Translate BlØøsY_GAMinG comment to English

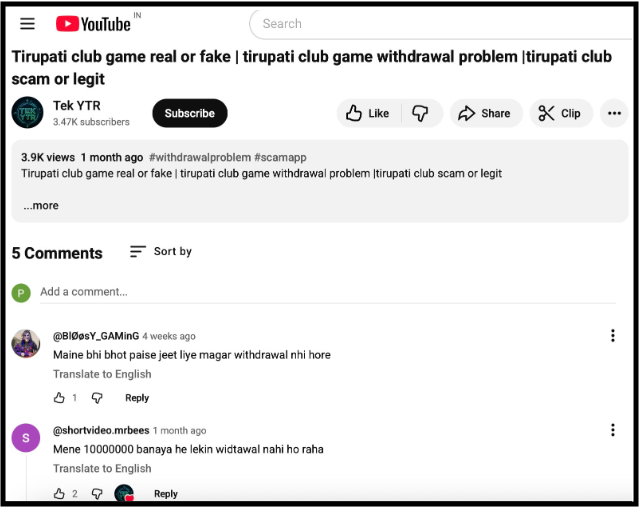(x=102, y=374)
